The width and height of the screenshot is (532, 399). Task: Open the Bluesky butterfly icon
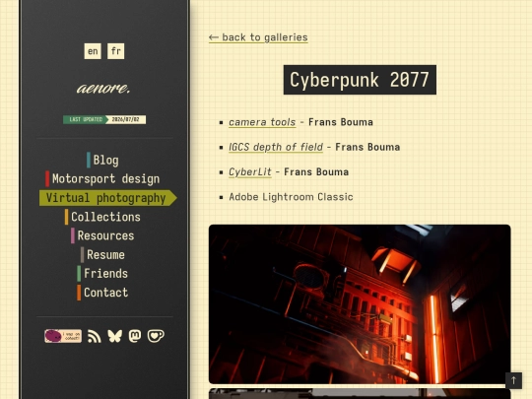pos(114,336)
